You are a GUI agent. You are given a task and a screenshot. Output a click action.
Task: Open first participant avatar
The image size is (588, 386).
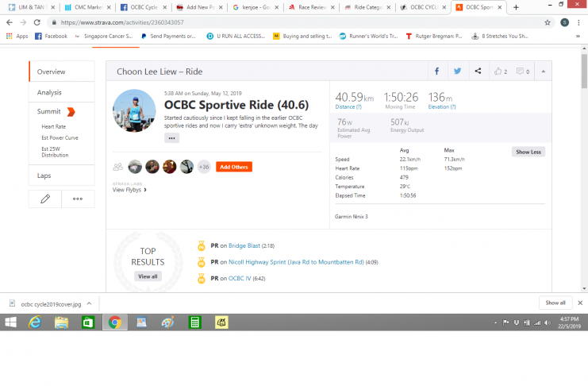135,167
